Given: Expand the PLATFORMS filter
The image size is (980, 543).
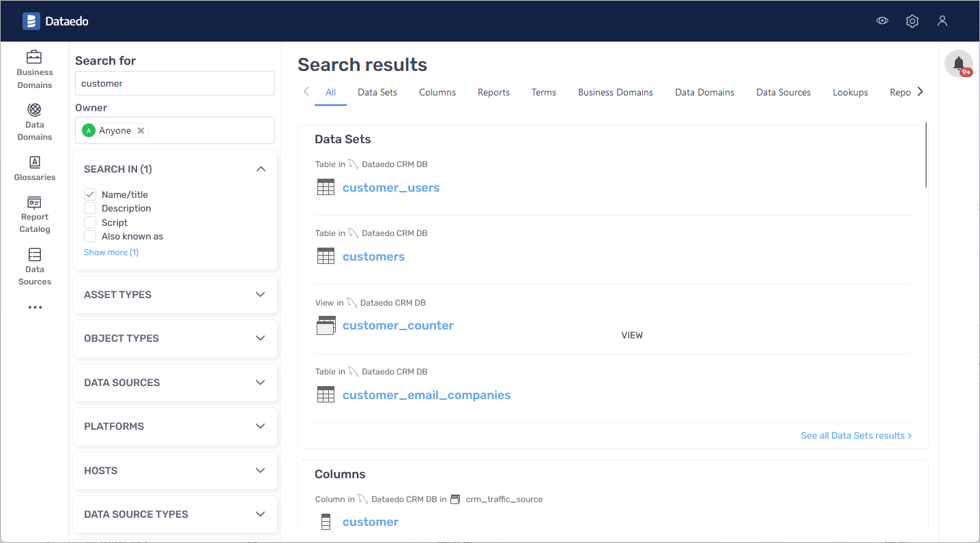Looking at the screenshot, I should (x=175, y=426).
